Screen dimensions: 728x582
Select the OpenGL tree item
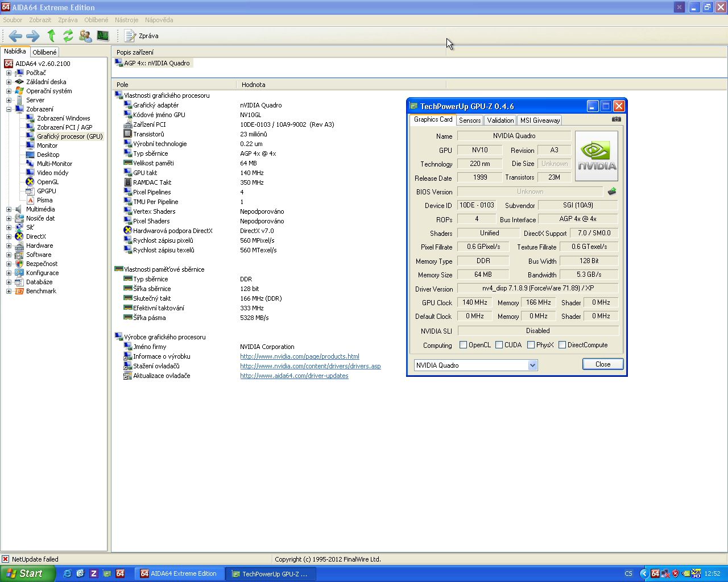[x=48, y=182]
